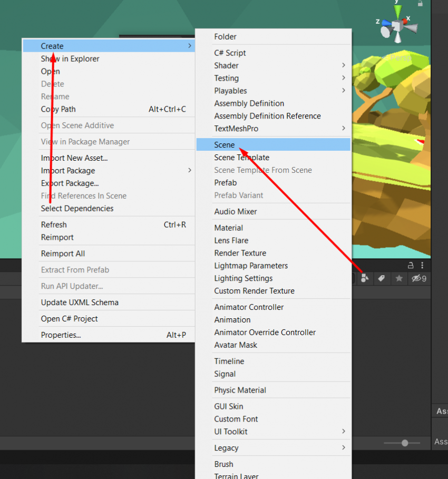Select the search-by-type filter icon

point(364,278)
